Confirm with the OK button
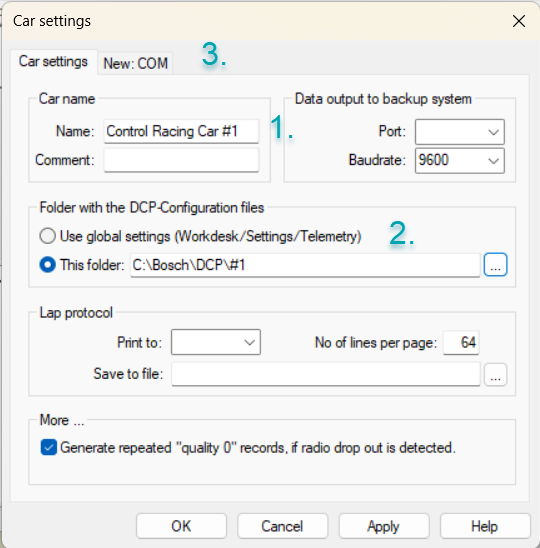The image size is (540, 548). coord(181,526)
